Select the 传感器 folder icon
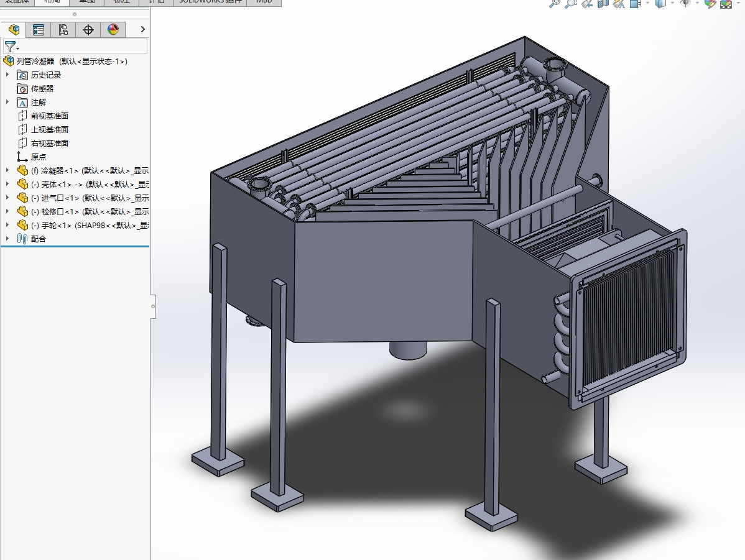The width and height of the screenshot is (745, 560). 22,89
